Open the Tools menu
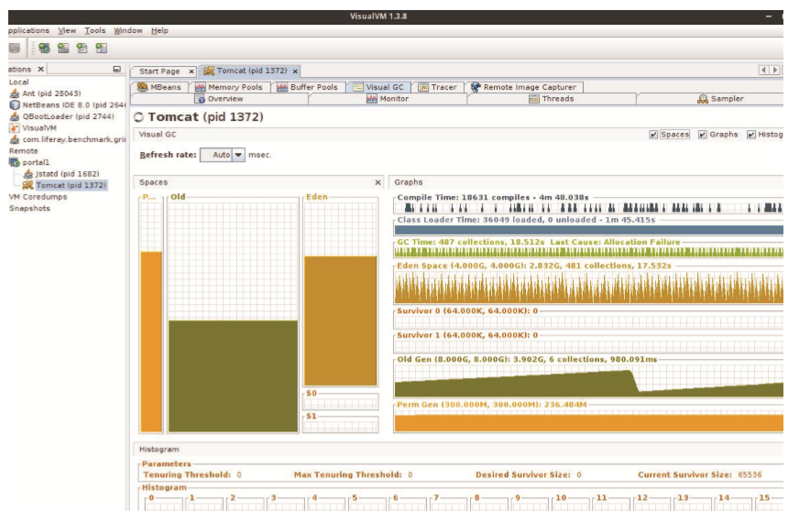The height and width of the screenshot is (532, 799). pyautogui.click(x=94, y=30)
